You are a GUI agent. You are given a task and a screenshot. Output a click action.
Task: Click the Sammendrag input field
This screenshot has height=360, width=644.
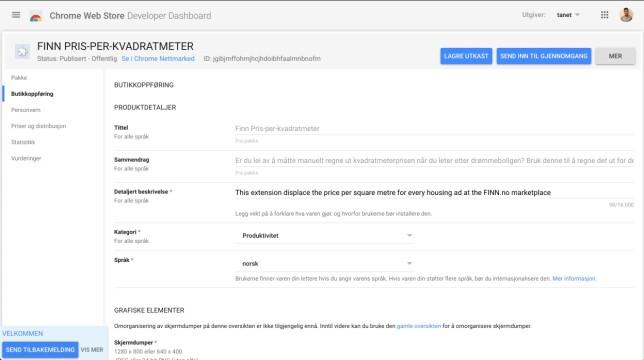coord(435,161)
